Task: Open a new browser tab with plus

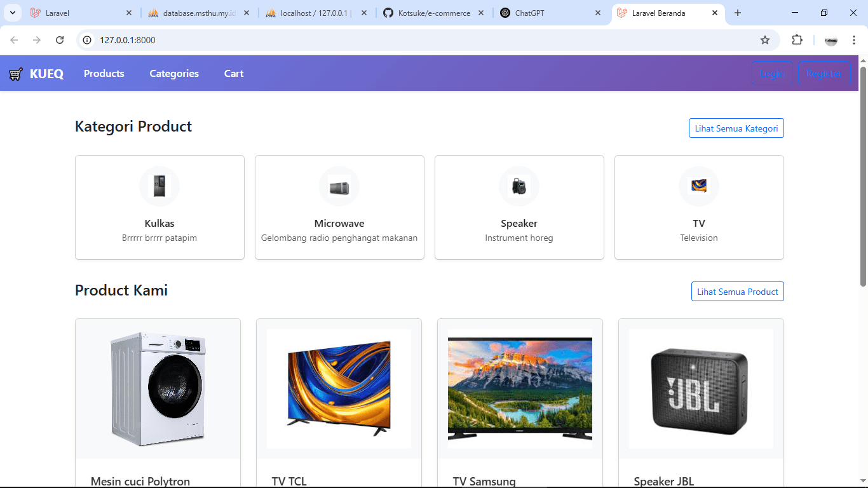Action: pos(738,13)
